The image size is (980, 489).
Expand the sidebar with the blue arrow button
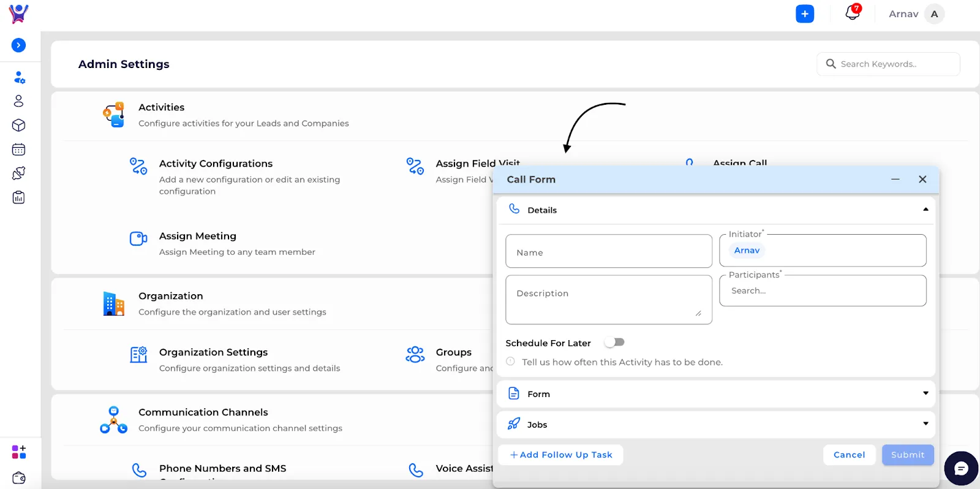click(x=19, y=45)
